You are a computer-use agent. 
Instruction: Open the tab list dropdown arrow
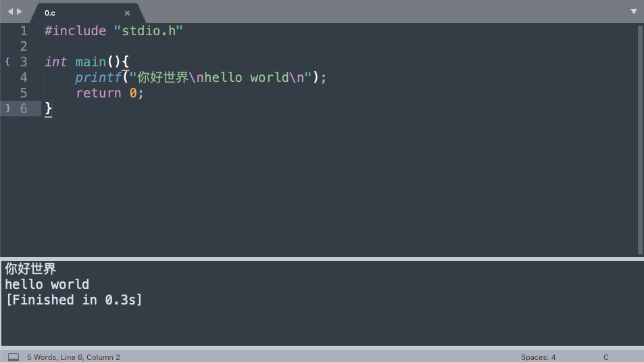click(x=634, y=12)
